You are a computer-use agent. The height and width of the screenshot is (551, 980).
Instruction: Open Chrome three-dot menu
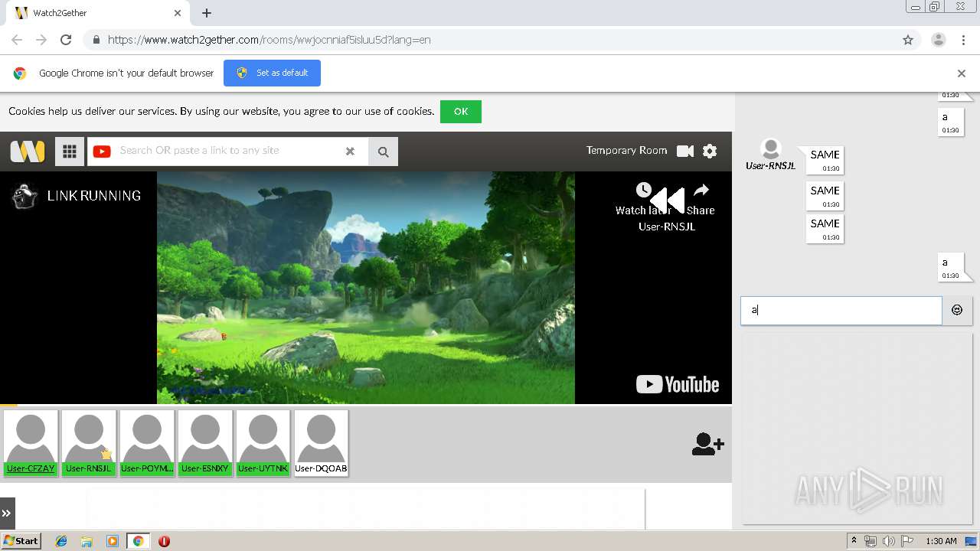tap(963, 40)
